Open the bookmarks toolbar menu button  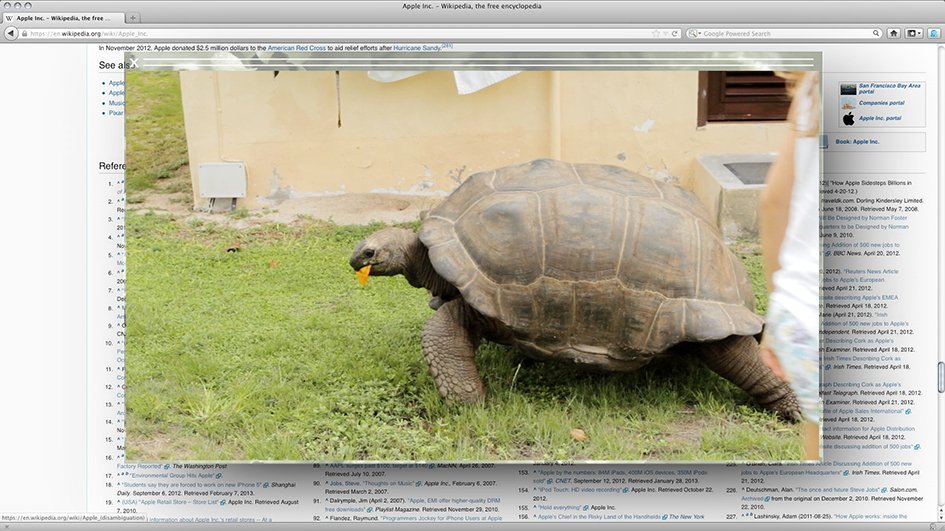pos(915,33)
